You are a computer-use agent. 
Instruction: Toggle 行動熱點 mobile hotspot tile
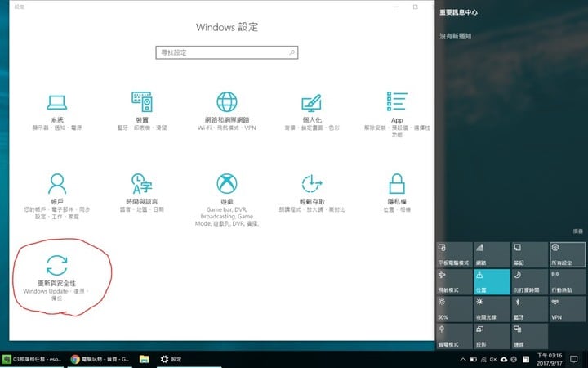[568, 282]
